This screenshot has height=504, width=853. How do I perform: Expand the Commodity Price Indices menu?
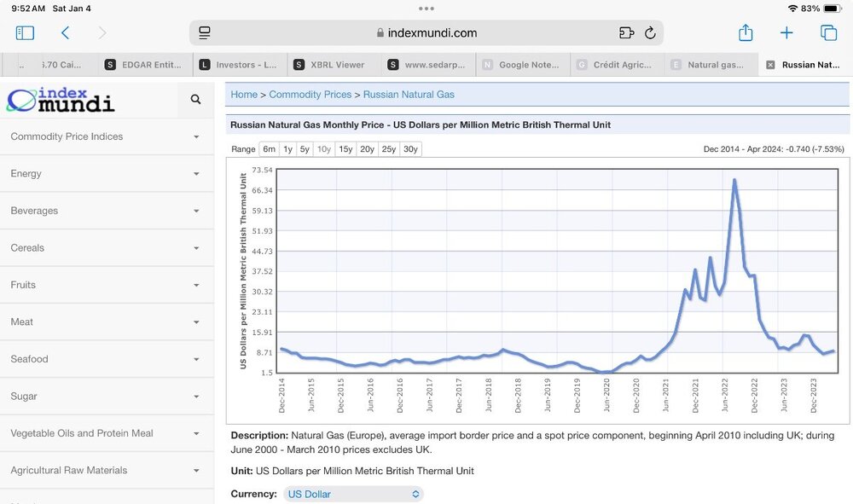pos(107,136)
